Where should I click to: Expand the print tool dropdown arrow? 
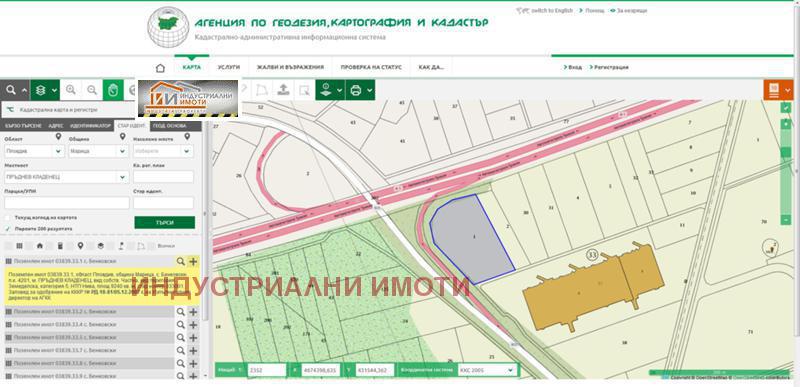(370, 90)
